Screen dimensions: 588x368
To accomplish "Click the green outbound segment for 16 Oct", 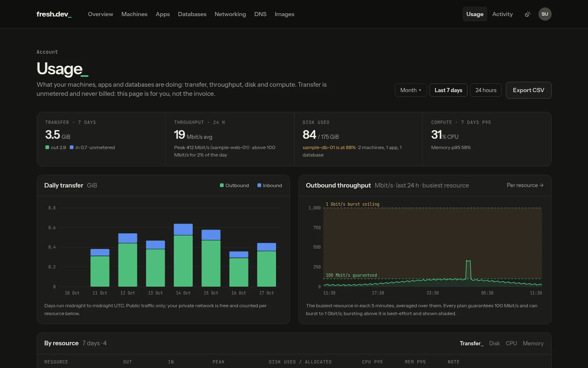I will pyautogui.click(x=239, y=272).
